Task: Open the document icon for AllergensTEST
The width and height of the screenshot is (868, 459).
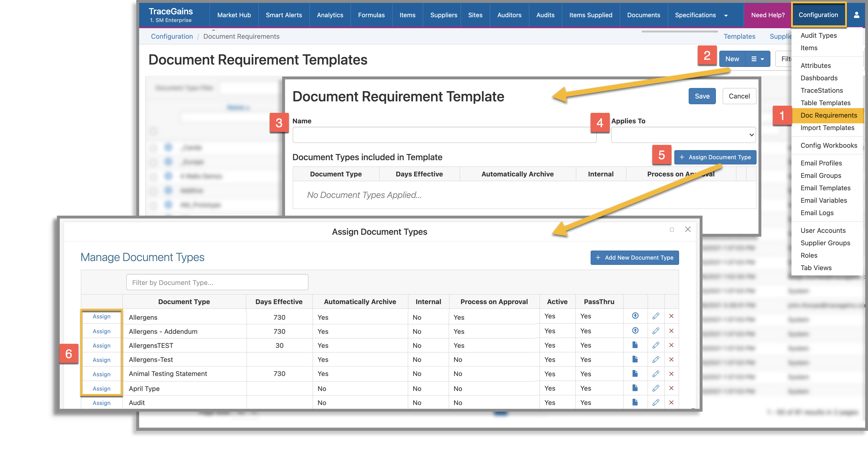Action: [635, 345]
